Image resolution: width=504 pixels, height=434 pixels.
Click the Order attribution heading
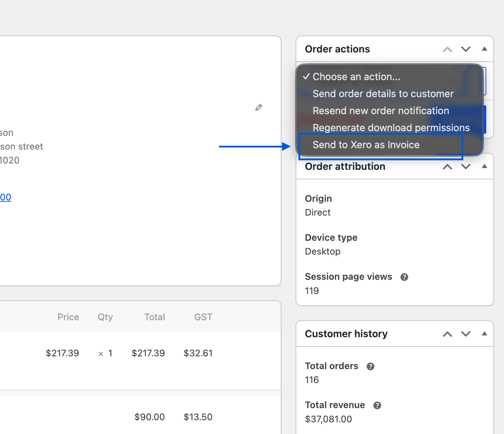pyautogui.click(x=345, y=167)
